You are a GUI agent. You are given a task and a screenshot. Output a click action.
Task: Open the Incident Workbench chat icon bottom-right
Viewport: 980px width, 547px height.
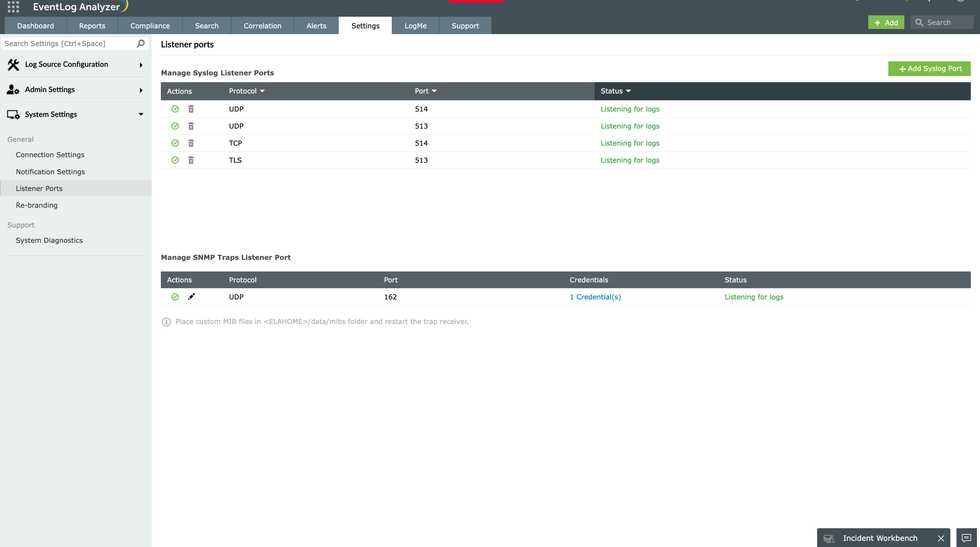point(966,538)
